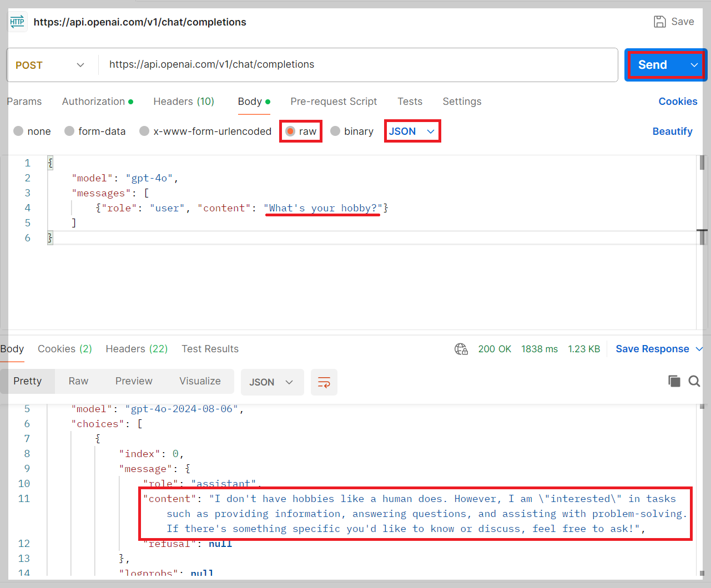The image size is (711, 588).
Task: Select the none body option
Action: tap(18, 131)
